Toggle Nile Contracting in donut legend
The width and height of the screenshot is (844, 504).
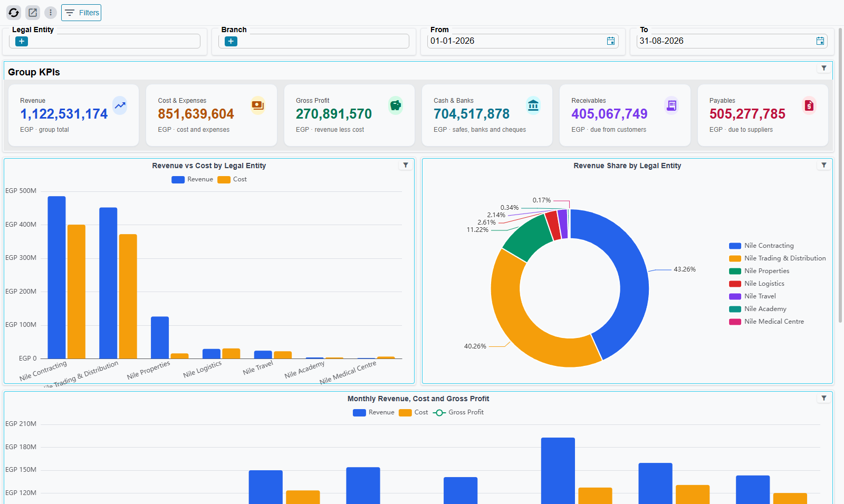pyautogui.click(x=761, y=246)
